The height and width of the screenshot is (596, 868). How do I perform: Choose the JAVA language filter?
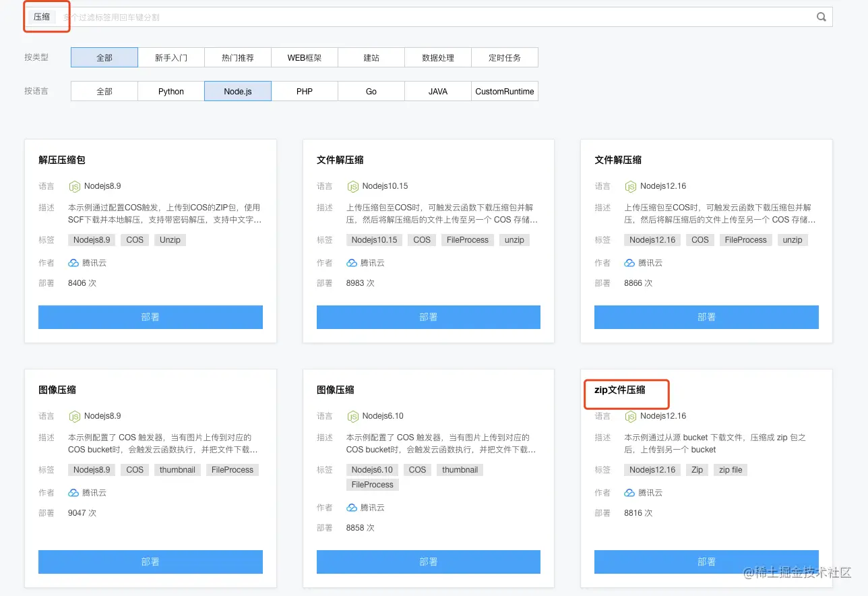[438, 91]
